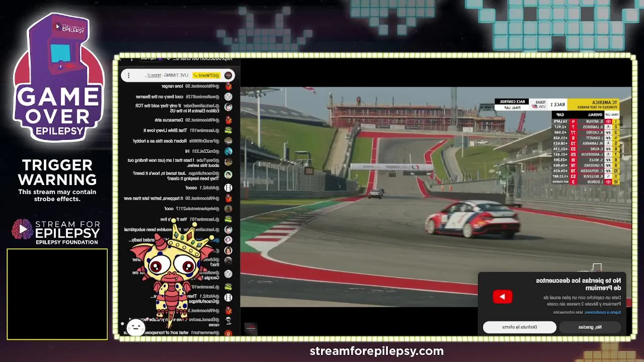Click the Stream for Epilepsy brain logo
The width and height of the screenshot is (644, 362).
tap(22, 229)
